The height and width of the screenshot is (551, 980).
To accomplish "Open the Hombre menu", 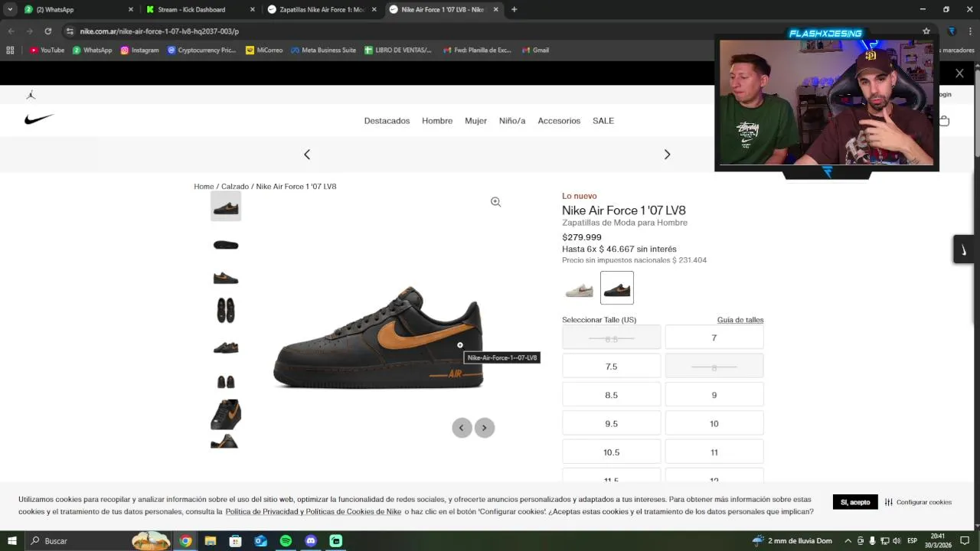I will [x=437, y=121].
